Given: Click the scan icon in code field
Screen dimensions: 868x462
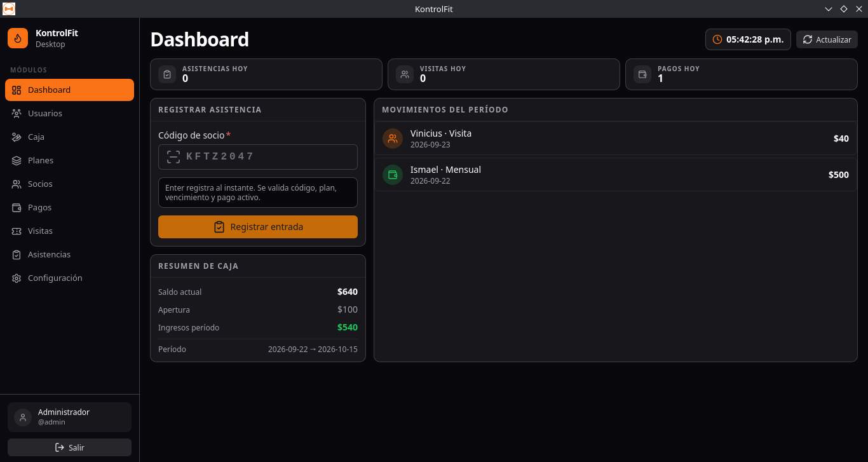Looking at the screenshot, I should tap(173, 157).
